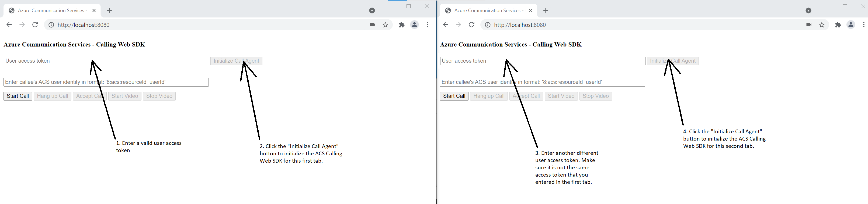Close the Azure Communication Services tab in left window
868x204 pixels.
point(94,11)
